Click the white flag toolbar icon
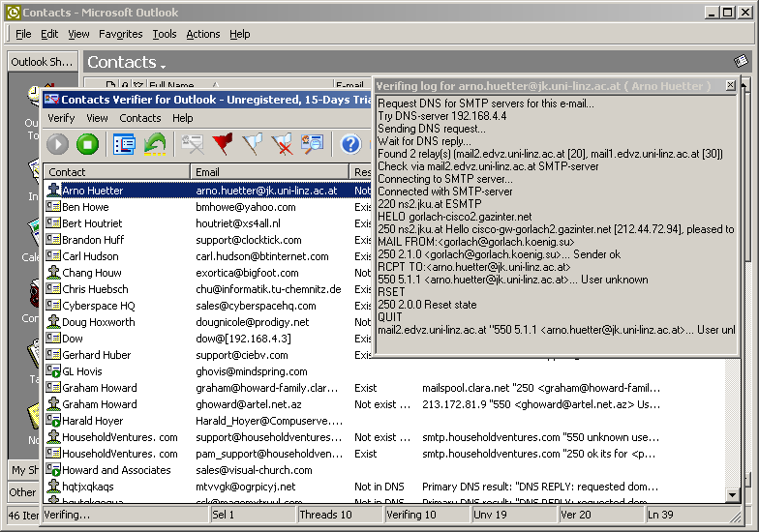The height and width of the screenshot is (532, 759). pos(253,144)
